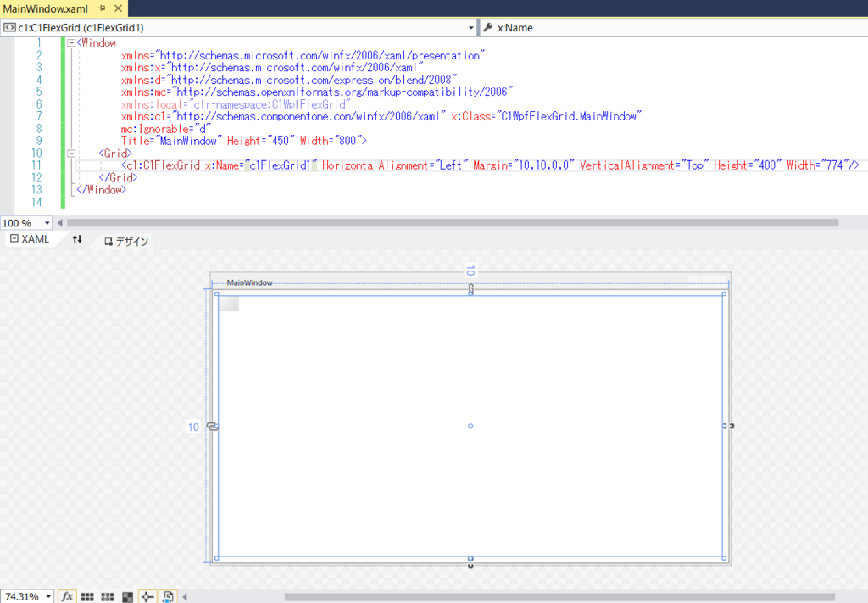The image size is (868, 603).
Task: Click the top margin value 10 label
Action: coord(470,271)
